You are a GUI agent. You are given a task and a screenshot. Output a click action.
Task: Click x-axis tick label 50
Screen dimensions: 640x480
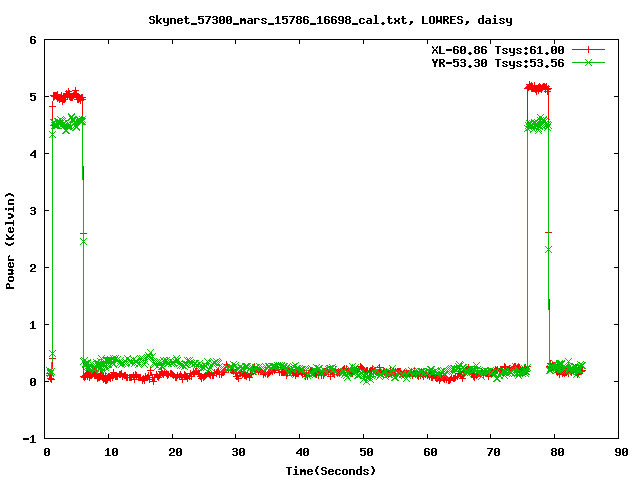[366, 452]
